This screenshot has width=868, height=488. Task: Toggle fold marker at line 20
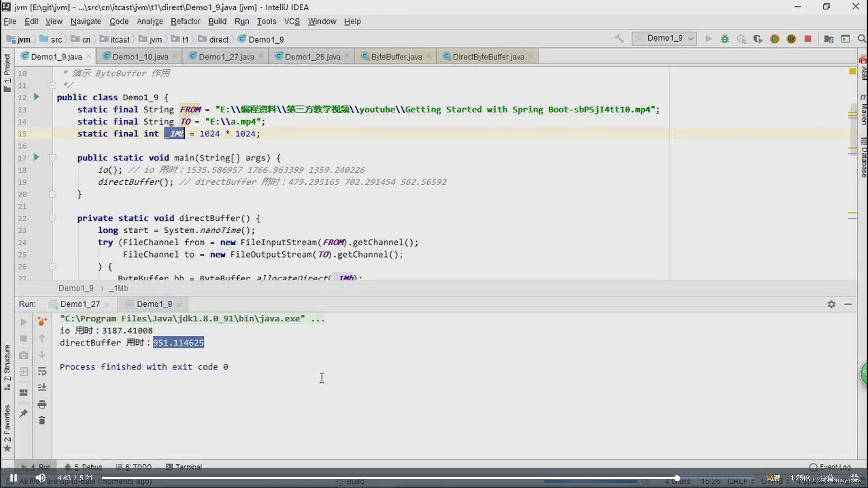click(52, 194)
